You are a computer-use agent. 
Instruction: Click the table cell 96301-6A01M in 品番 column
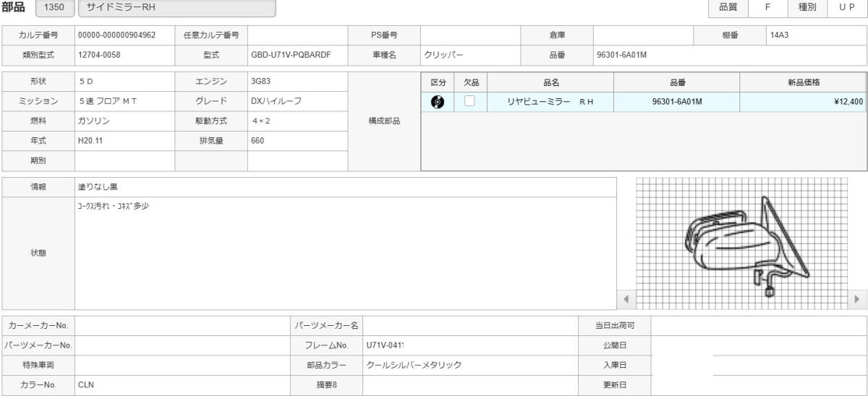677,102
